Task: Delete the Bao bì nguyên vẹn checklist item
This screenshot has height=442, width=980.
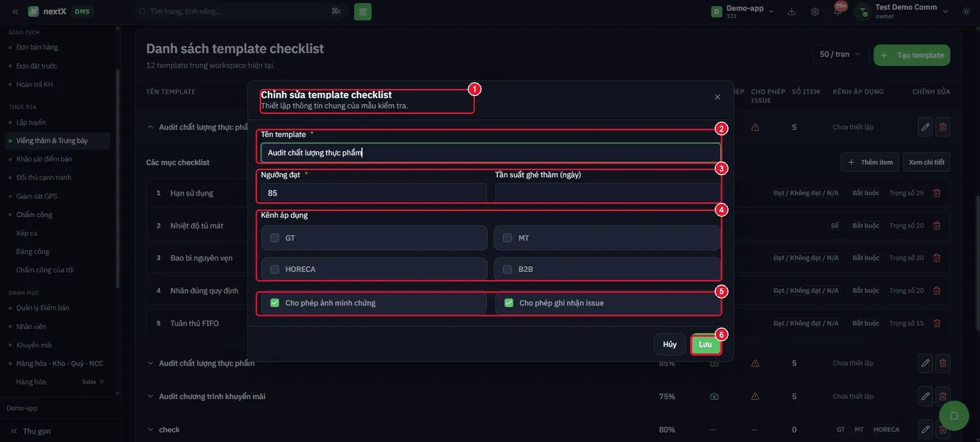Action: (937, 258)
